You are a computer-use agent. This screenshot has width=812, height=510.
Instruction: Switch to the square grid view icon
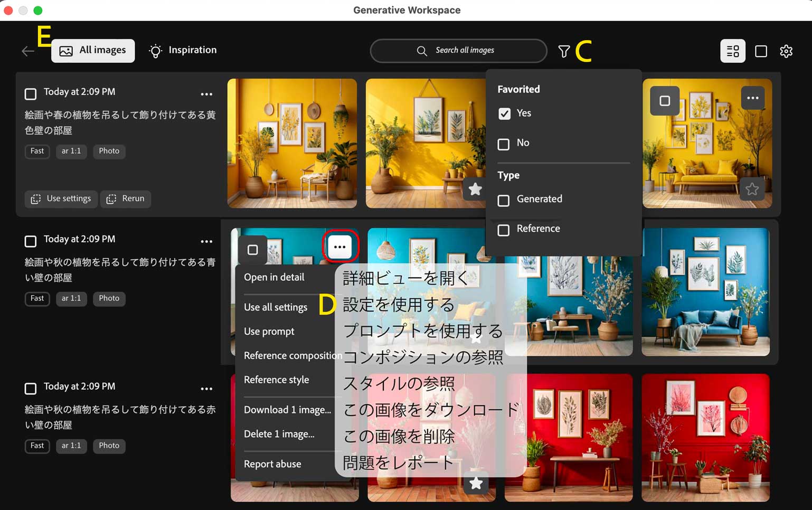(761, 51)
